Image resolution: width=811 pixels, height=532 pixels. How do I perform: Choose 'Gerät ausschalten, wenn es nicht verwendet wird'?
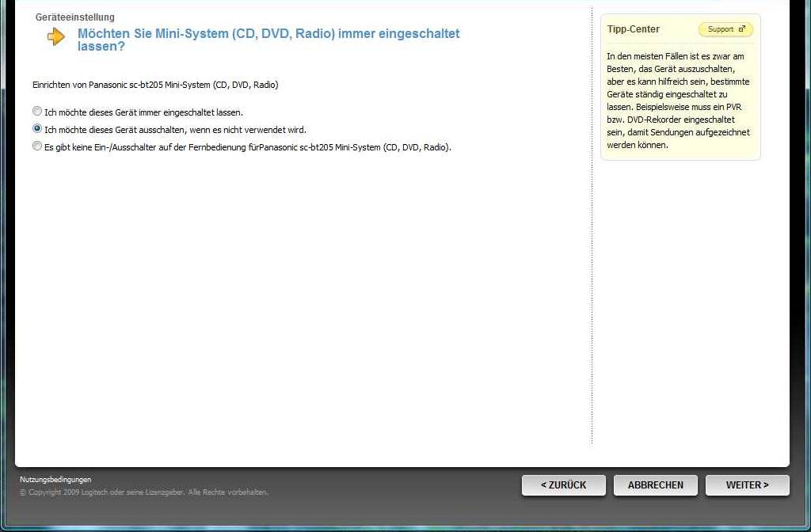(x=37, y=129)
